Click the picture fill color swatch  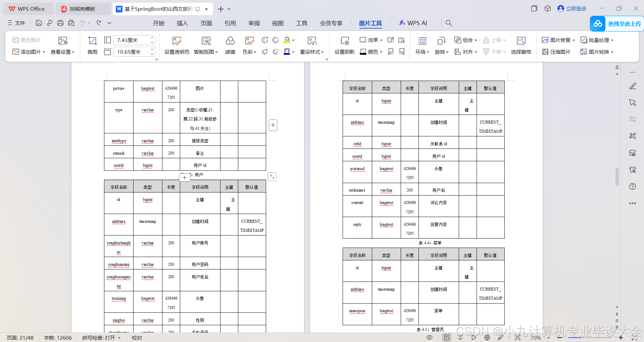(287, 40)
